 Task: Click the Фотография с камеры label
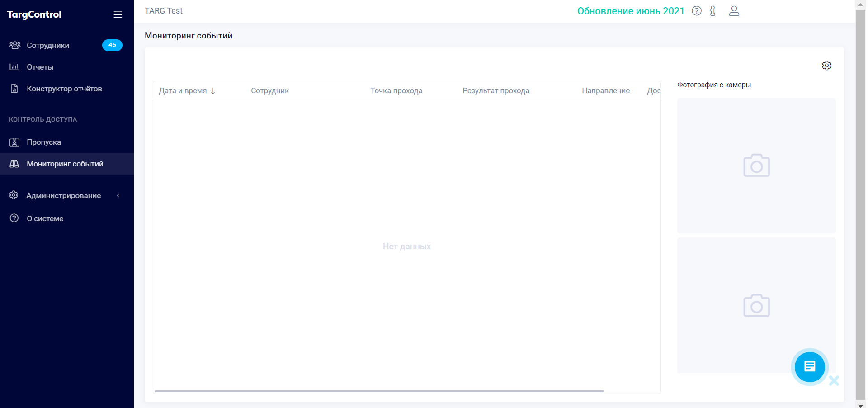tap(714, 85)
